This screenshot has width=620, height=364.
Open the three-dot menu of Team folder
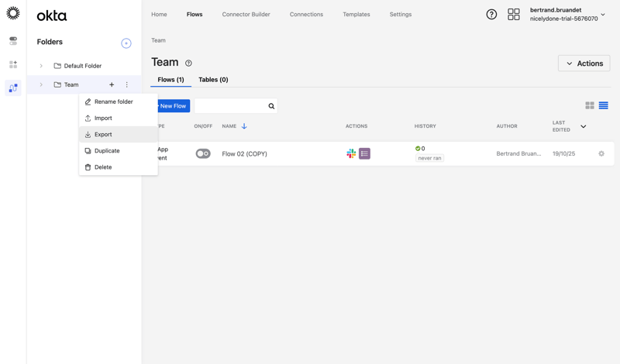coord(126,84)
